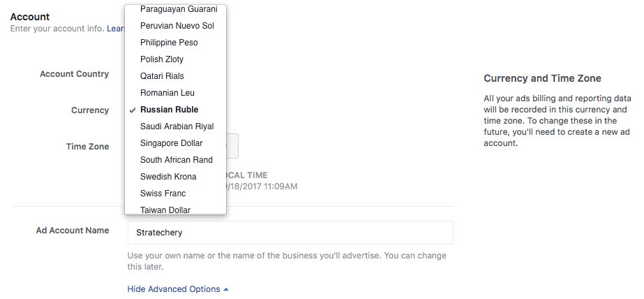Choose Peruvian Nuevo Sol currency
This screenshot has width=644, height=299.
177,26
